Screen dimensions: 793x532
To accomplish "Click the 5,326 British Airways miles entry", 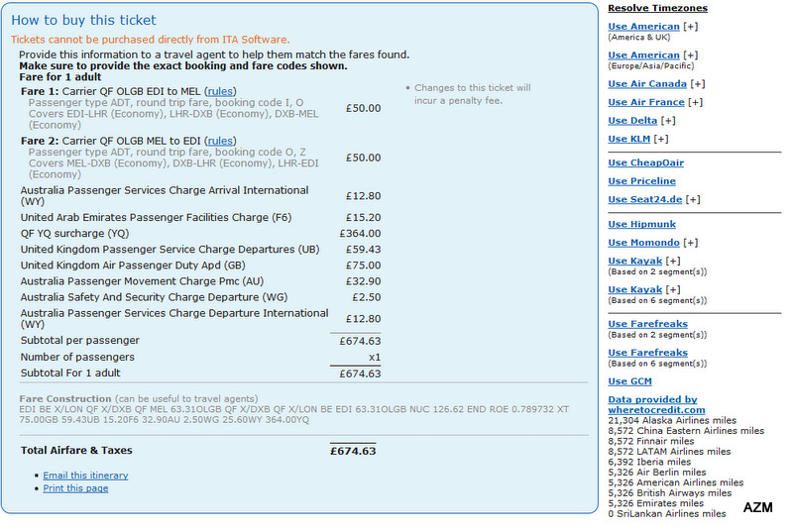I will tap(670, 492).
